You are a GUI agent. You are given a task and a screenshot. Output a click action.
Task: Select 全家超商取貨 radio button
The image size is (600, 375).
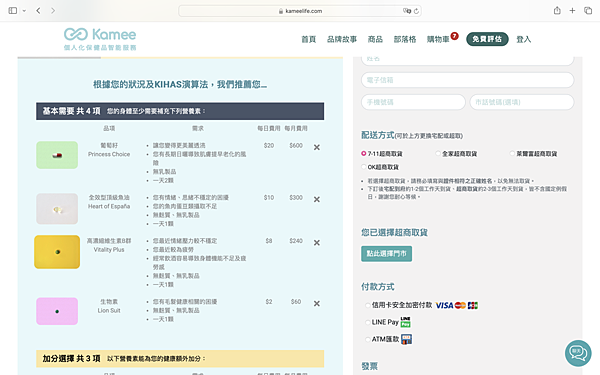click(x=438, y=153)
